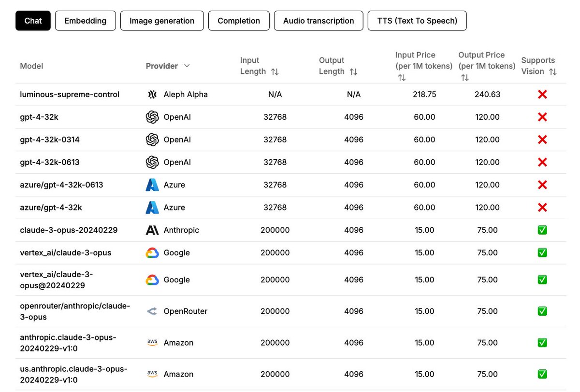580x392 pixels.
Task: Click red cross in azure/gpt-4-32k-0613 row
Action: (542, 185)
